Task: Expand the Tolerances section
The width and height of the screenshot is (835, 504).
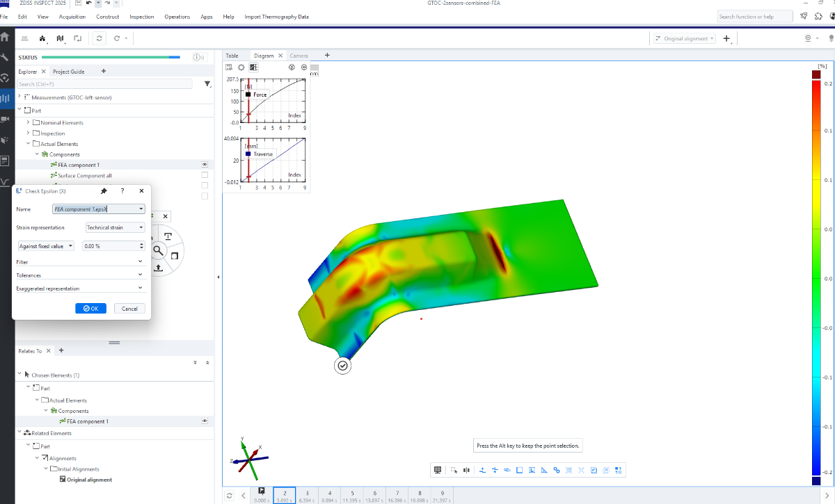Action: [x=80, y=275]
